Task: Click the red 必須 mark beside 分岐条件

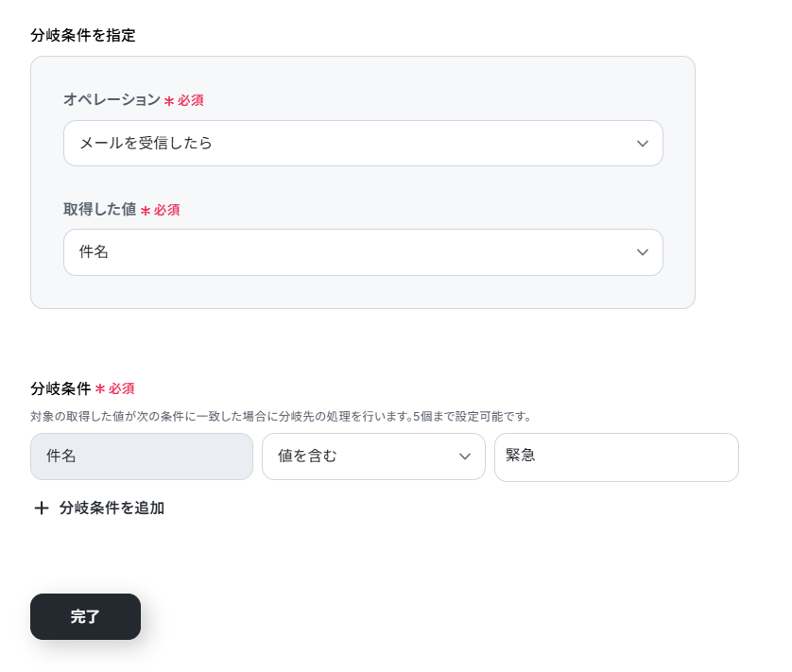Action: [x=121, y=388]
